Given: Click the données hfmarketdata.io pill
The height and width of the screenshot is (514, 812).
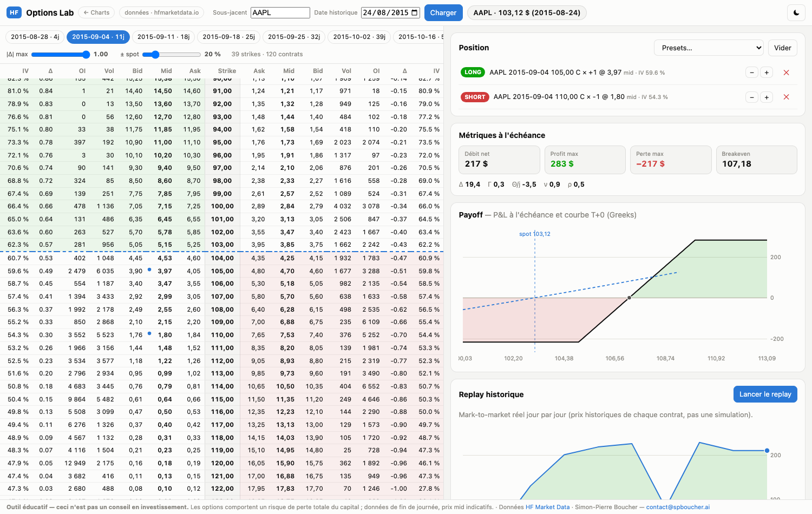Looking at the screenshot, I should click(x=161, y=12).
